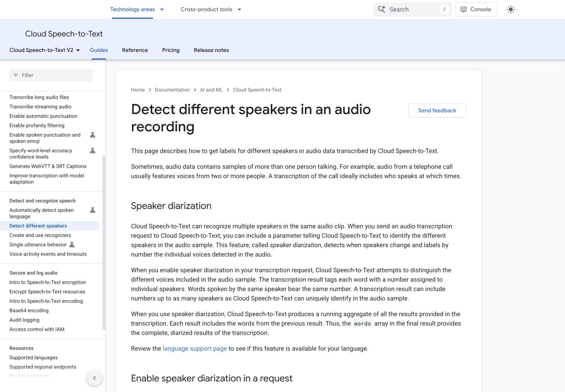Image resolution: width=565 pixels, height=392 pixels.
Task: Open the Release notes tab
Action: click(211, 50)
